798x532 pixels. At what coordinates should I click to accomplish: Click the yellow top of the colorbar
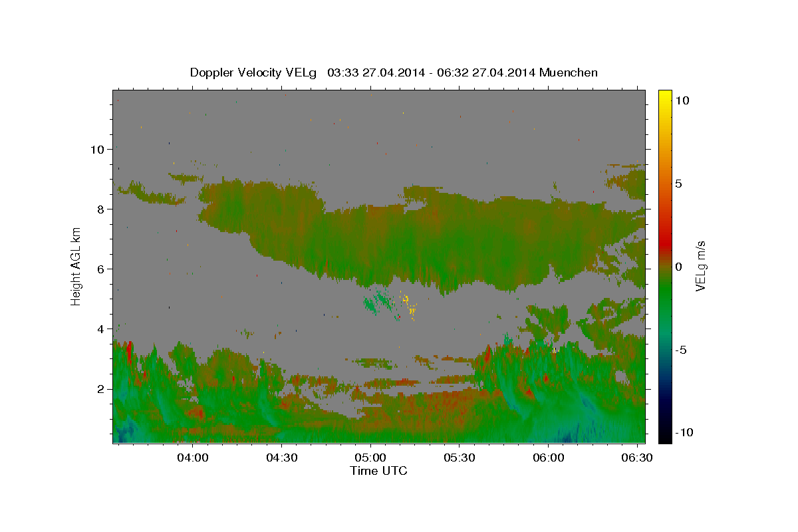click(x=664, y=98)
